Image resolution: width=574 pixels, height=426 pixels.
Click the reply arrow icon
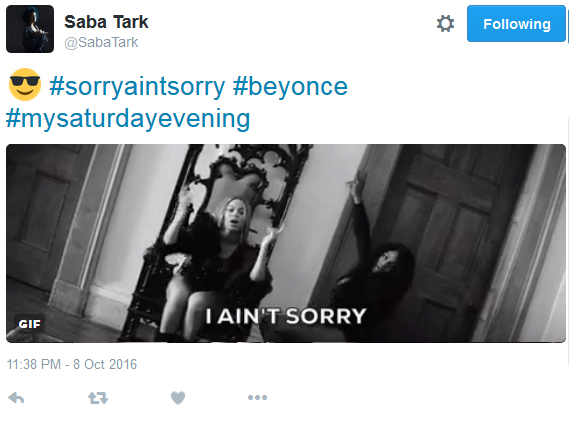pos(16,397)
